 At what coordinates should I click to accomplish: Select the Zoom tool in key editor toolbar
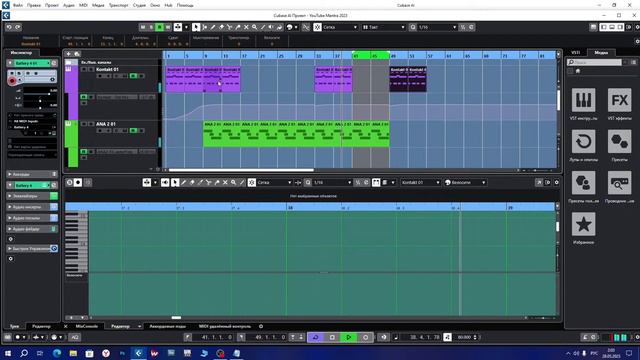[x=233, y=182]
